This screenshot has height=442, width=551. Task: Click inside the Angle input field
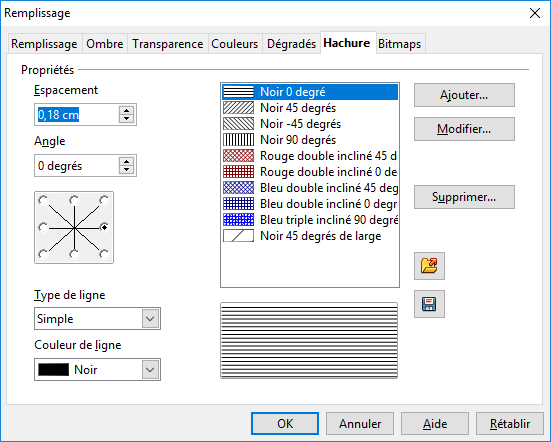pos(77,166)
